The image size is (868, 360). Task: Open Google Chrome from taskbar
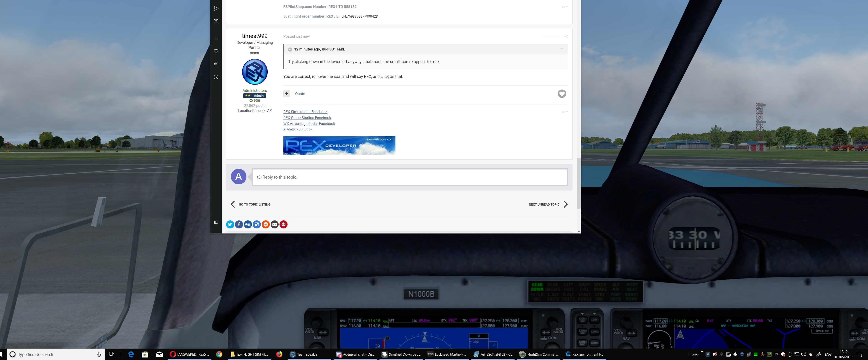(x=219, y=354)
